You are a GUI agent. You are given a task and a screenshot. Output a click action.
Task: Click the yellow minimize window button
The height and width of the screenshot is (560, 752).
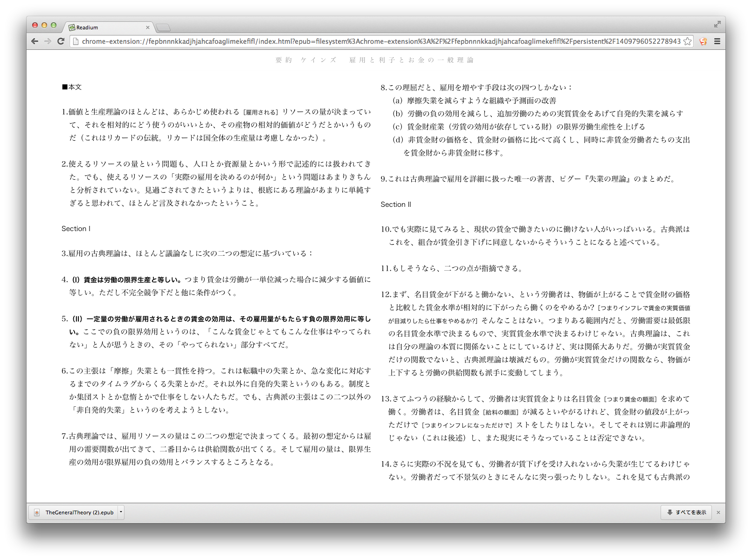point(44,25)
